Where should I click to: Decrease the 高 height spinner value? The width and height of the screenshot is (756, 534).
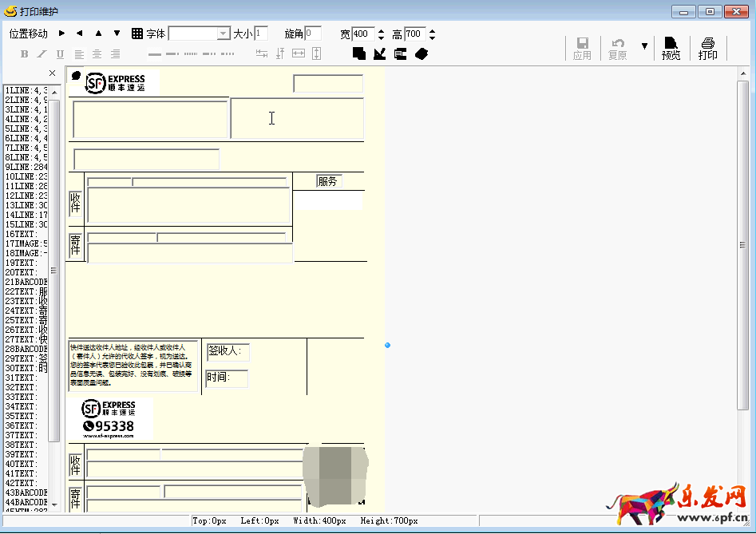pyautogui.click(x=433, y=38)
